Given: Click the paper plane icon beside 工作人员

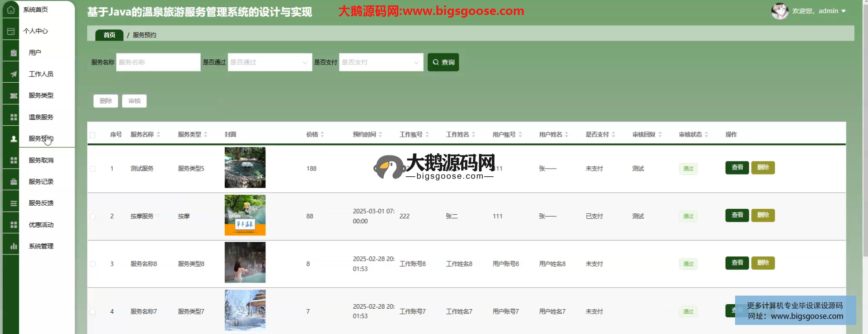Looking at the screenshot, I should 14,74.
